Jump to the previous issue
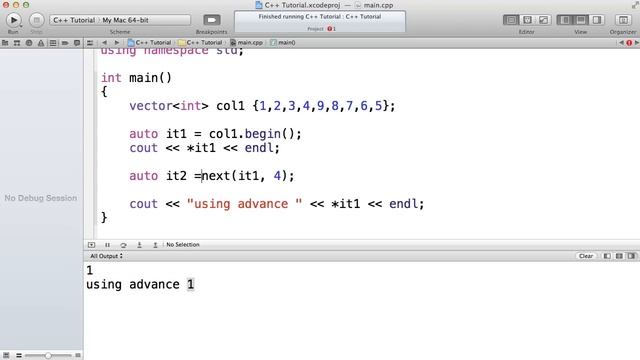 (621, 42)
